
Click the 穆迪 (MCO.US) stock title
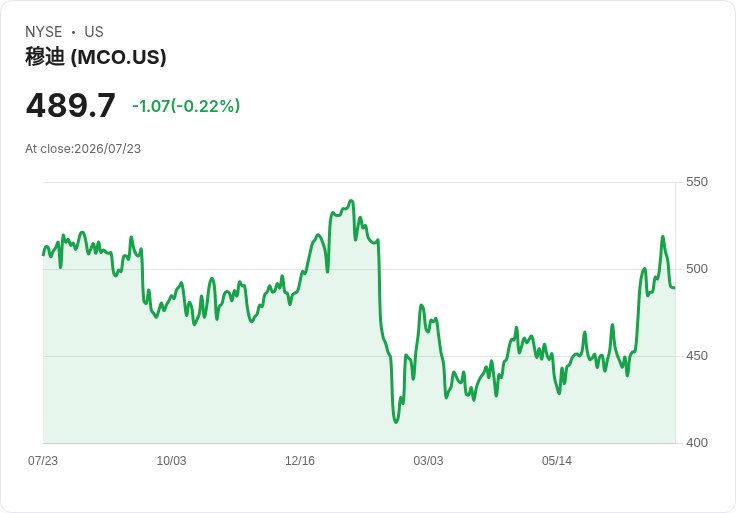[x=96, y=57]
